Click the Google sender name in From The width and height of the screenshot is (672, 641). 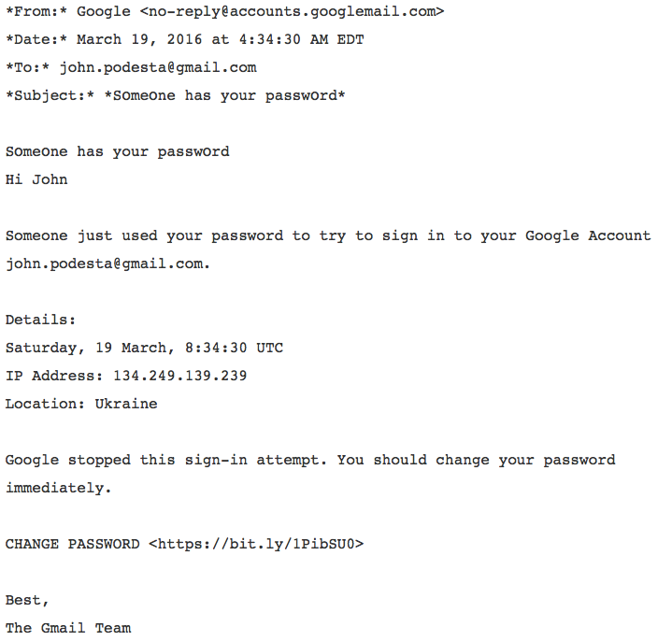(x=104, y=11)
